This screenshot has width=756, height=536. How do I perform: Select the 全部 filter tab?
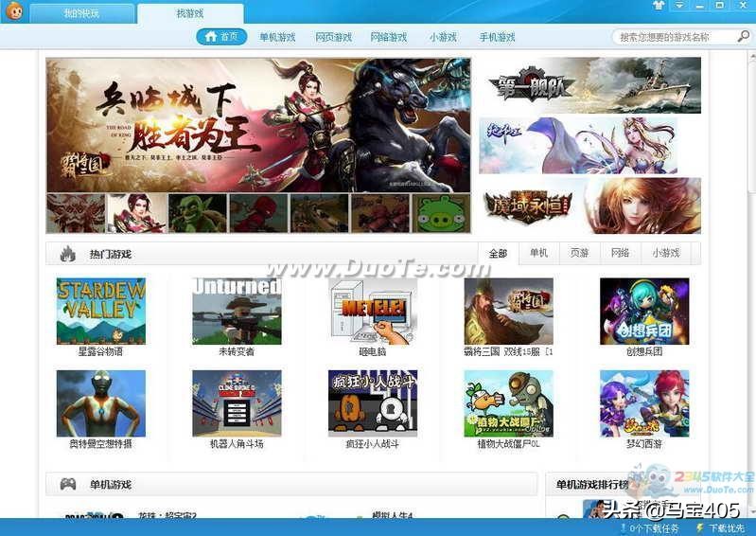click(498, 253)
